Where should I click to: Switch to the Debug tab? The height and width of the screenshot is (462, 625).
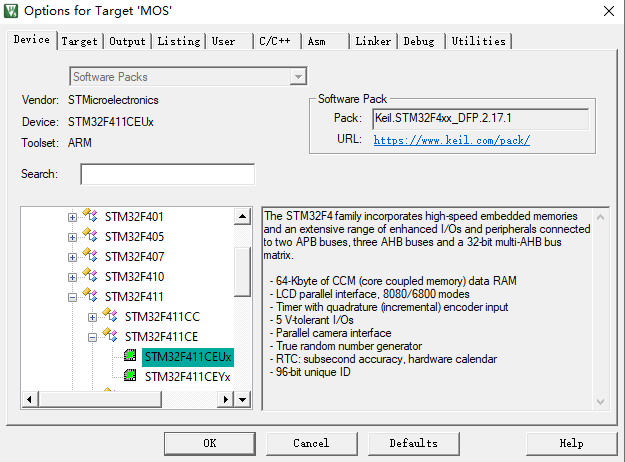coord(419,41)
